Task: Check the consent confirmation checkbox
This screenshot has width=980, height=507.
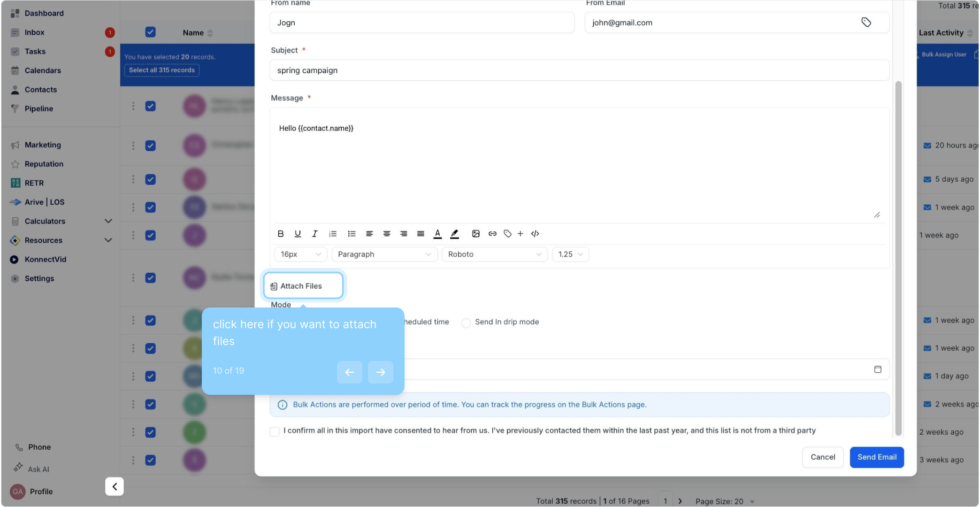Action: 275,431
